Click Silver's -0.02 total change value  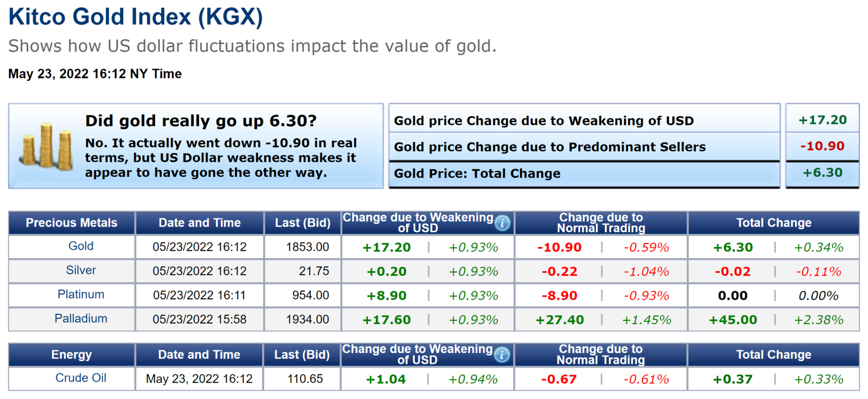coord(733,272)
